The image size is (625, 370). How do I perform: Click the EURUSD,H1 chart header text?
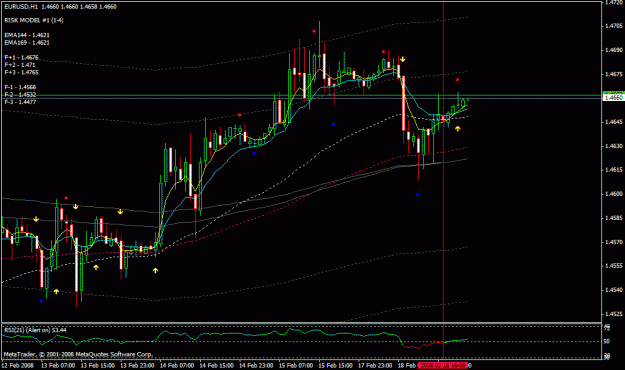point(60,7)
